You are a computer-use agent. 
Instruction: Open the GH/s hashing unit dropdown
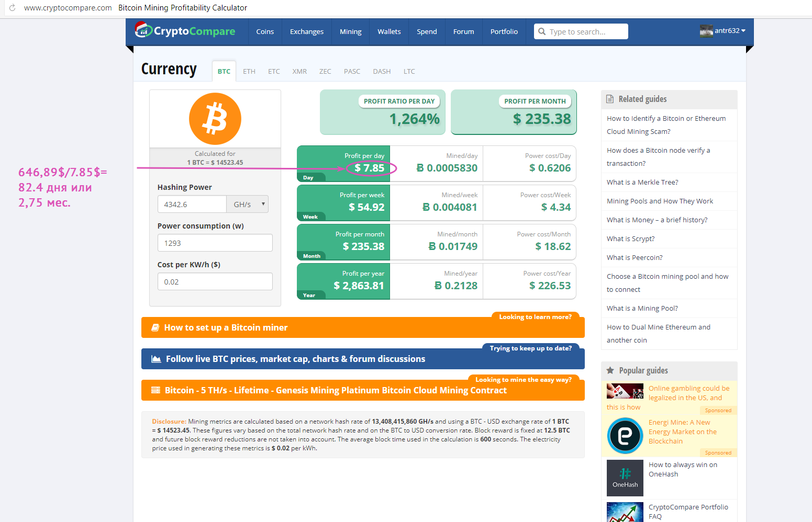[x=247, y=204]
